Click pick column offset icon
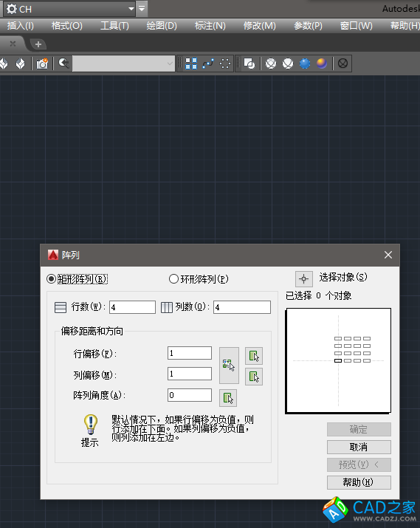 pos(254,377)
